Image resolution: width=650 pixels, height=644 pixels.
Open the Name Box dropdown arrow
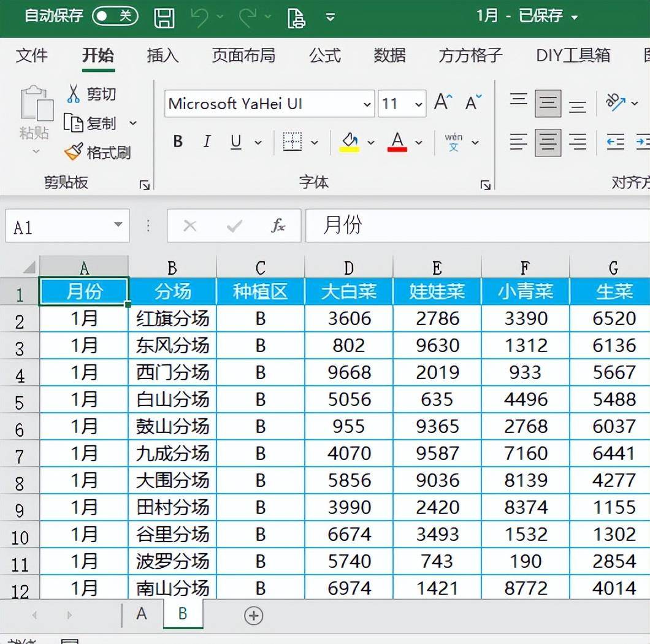tap(118, 224)
